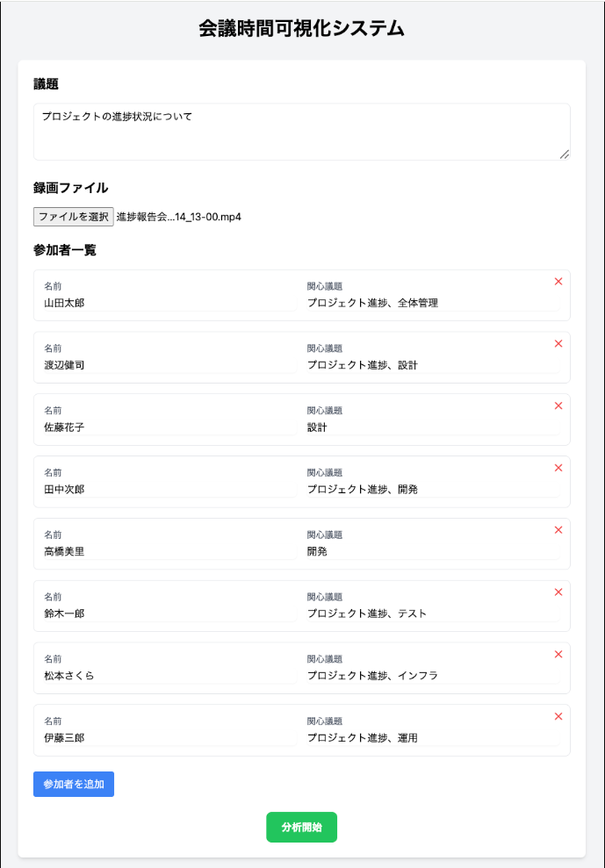Click interest field プロジェクト進捗、運用
Viewport: 605px width, 868px height.
433,738
